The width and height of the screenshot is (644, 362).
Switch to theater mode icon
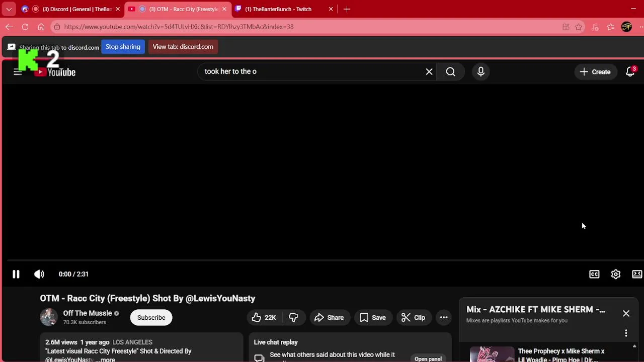[637, 274]
